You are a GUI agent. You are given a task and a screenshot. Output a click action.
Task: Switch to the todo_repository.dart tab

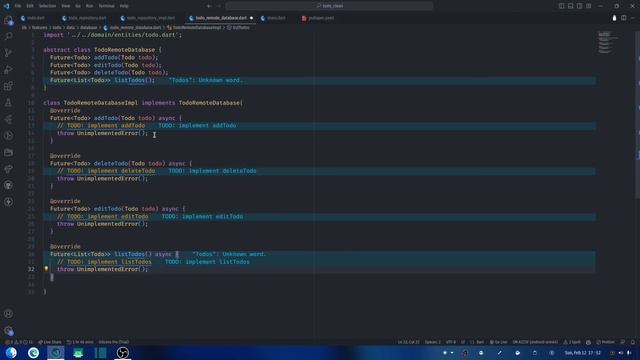[x=84, y=18]
